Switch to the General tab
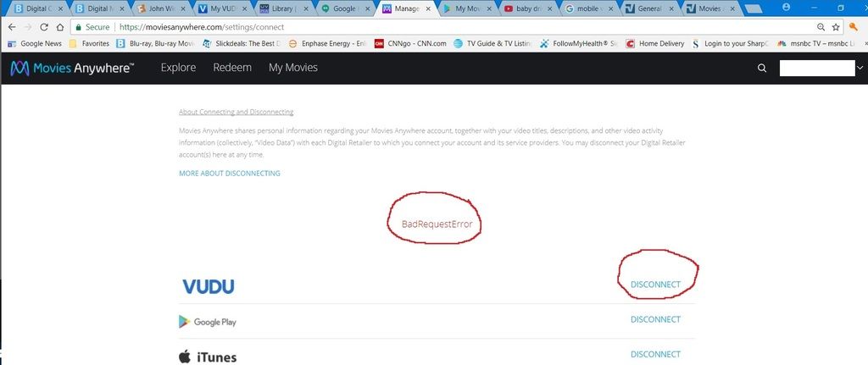Viewport: 868px width, 365px height. 649,8
